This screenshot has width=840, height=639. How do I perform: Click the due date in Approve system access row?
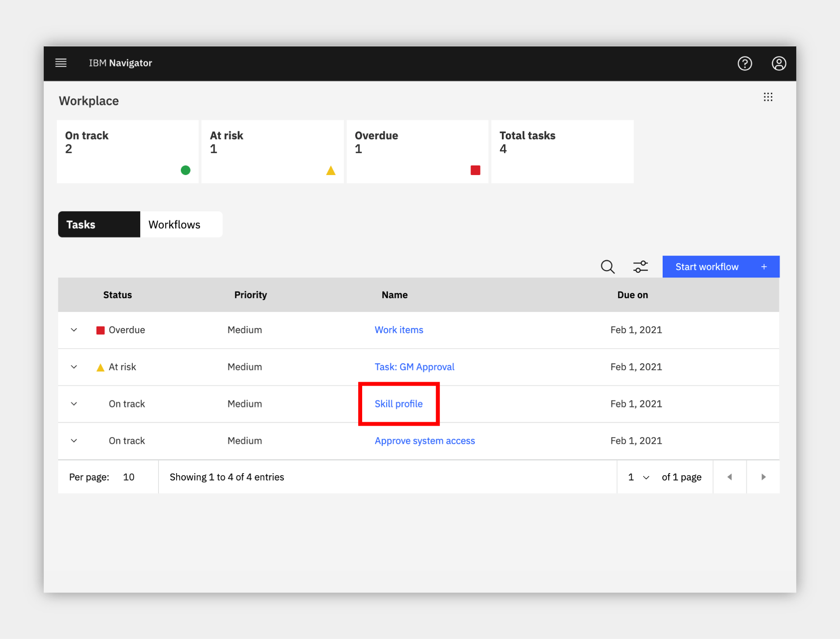636,441
